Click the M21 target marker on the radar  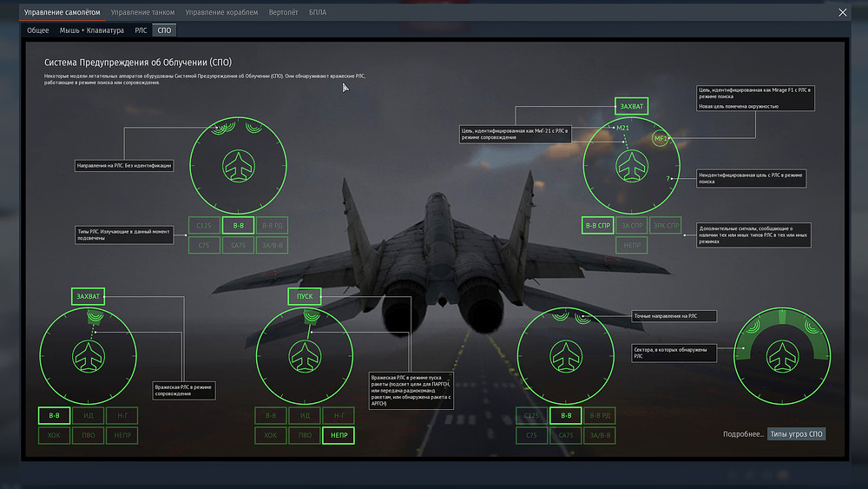(x=621, y=129)
